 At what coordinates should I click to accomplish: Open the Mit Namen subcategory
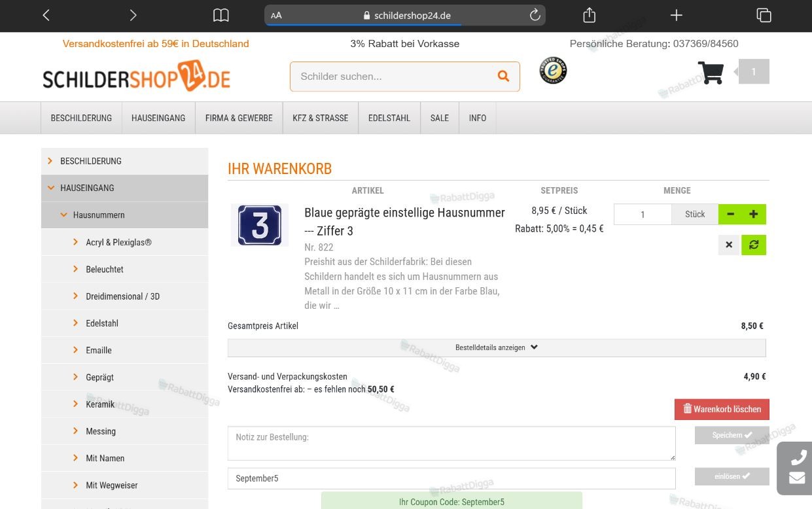(x=124, y=458)
